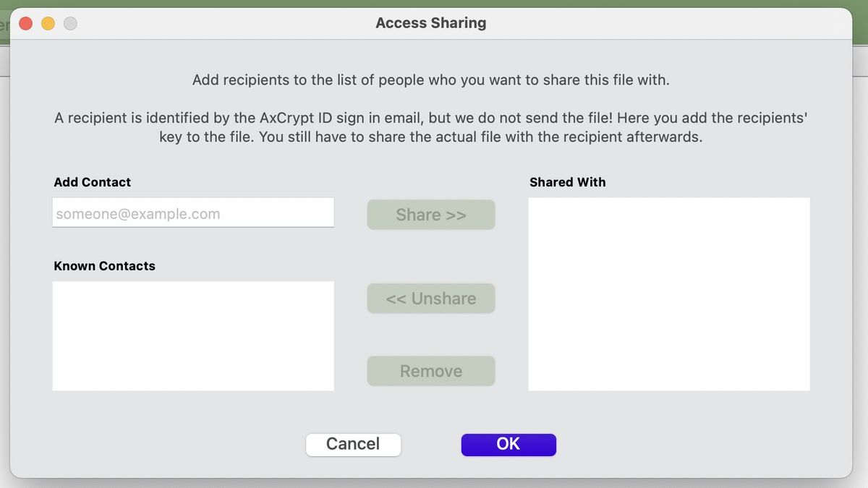
Task: Click the Access Sharing title text
Action: coord(430,22)
